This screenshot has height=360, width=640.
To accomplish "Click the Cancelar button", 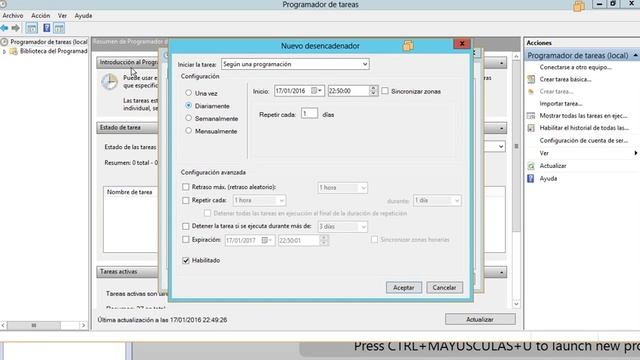I will (x=444, y=288).
